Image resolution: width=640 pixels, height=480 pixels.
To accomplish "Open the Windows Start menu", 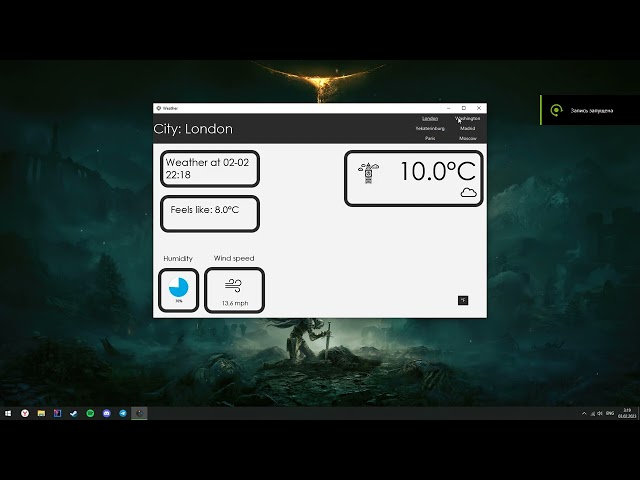I will point(8,413).
